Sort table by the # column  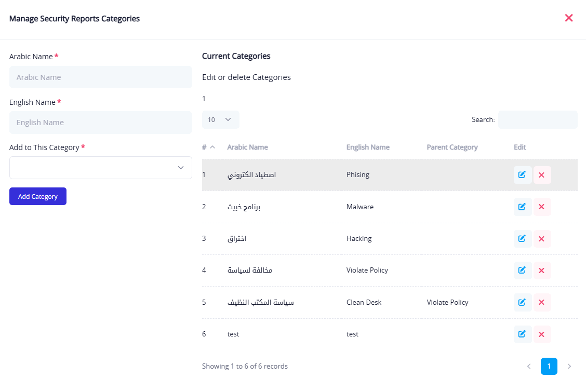pos(208,147)
